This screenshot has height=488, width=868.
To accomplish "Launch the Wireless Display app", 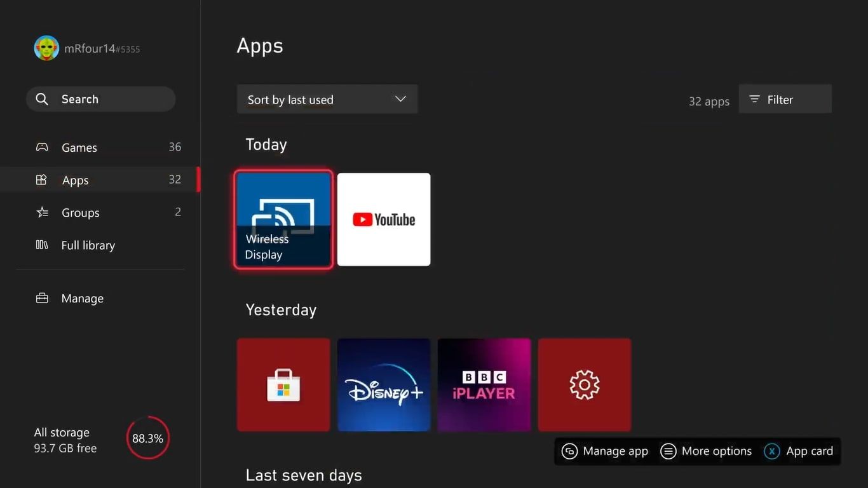I will [283, 219].
